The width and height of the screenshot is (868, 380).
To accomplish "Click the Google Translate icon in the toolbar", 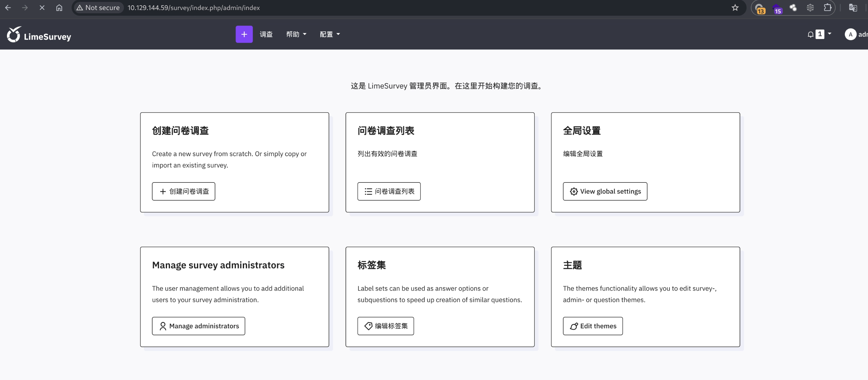I will click(853, 8).
